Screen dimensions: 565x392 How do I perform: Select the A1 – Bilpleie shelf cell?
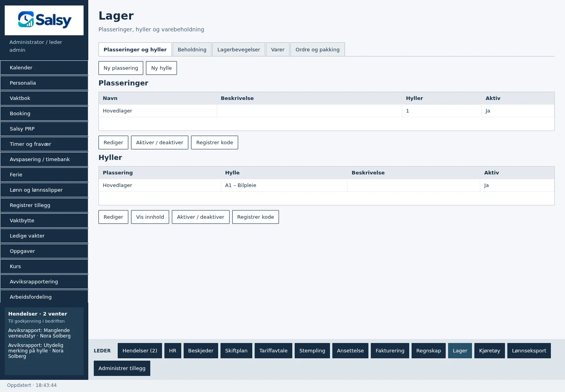pos(284,185)
